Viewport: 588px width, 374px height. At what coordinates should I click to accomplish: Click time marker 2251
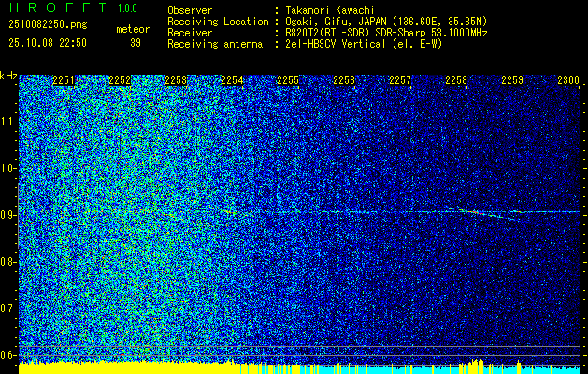tap(64, 80)
